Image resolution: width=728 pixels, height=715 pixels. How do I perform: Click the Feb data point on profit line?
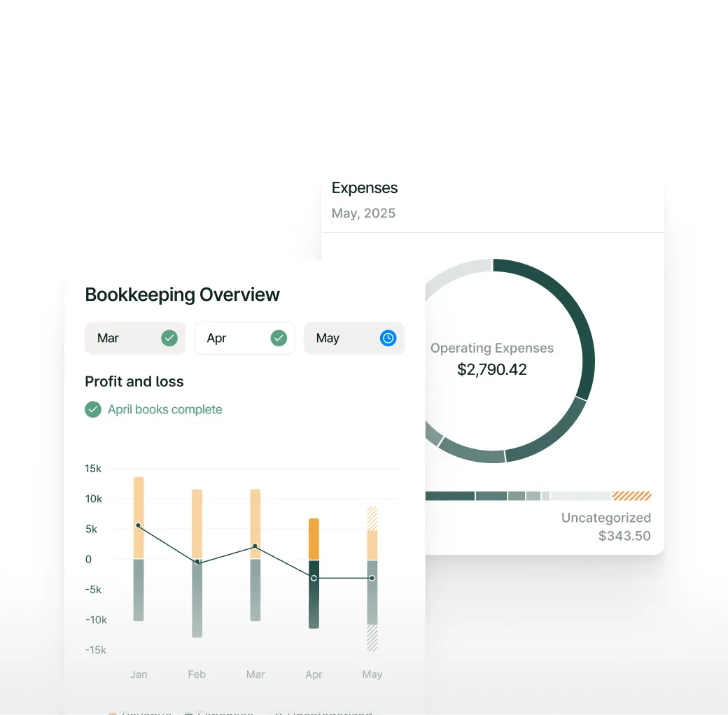(x=197, y=562)
